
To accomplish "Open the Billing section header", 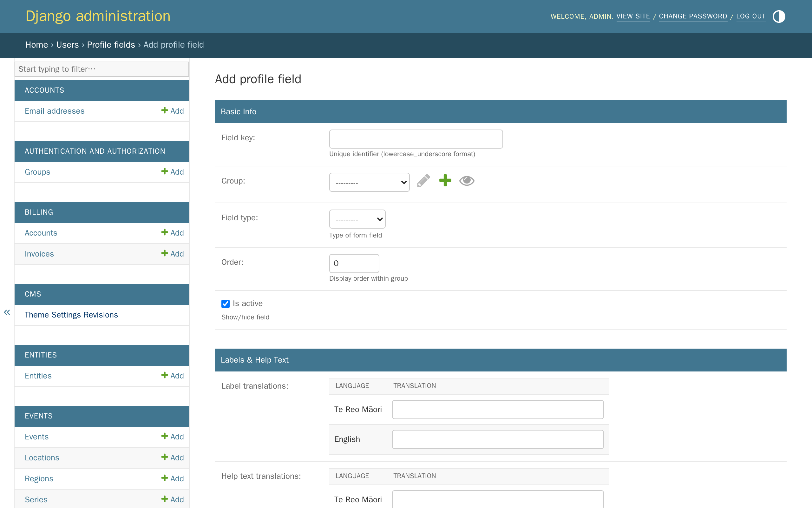I will point(39,212).
